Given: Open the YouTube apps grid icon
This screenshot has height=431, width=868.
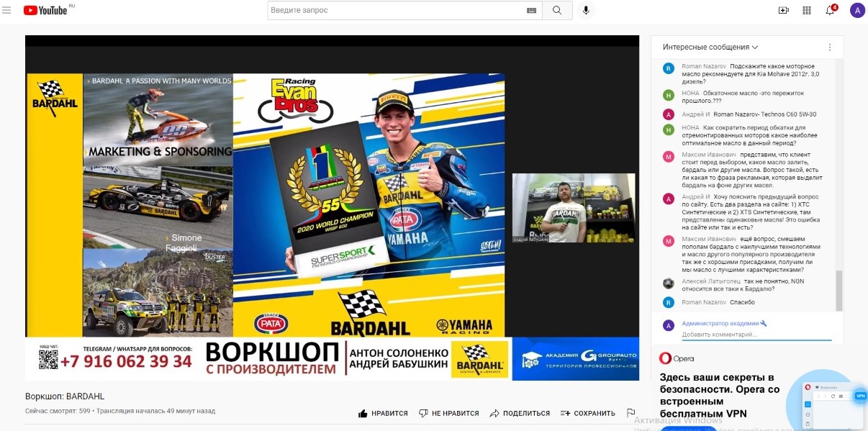Looking at the screenshot, I should click(x=807, y=10).
